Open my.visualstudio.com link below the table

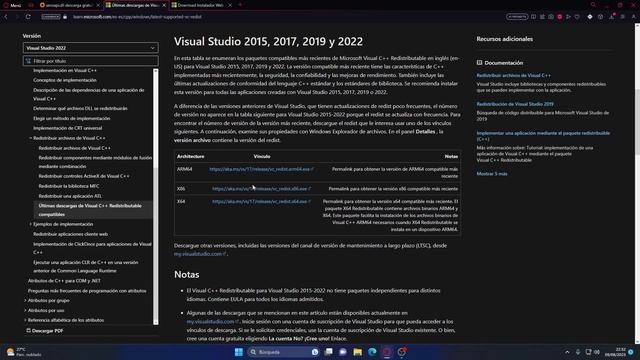click(x=200, y=254)
